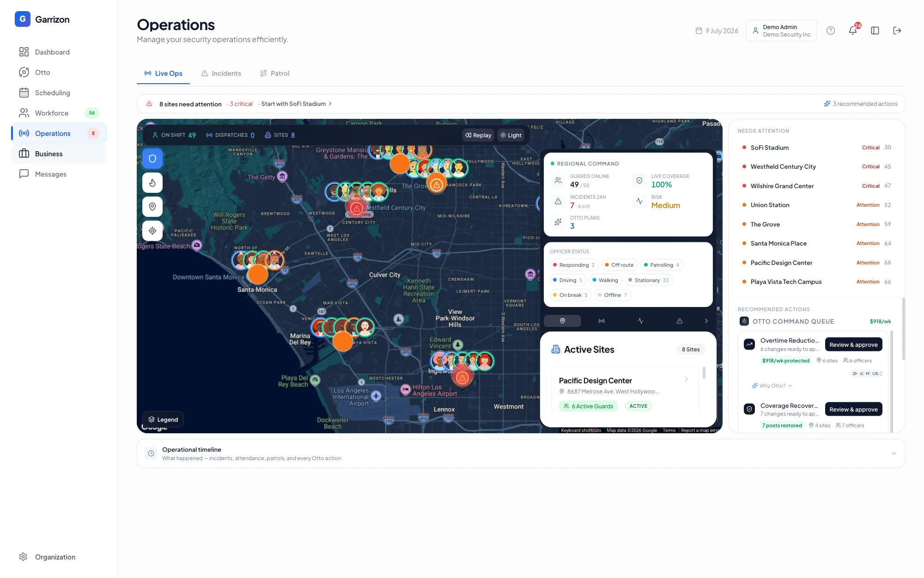Review and approve Overtime Reduction plan
Screen dimensions: 924x578
pos(854,344)
